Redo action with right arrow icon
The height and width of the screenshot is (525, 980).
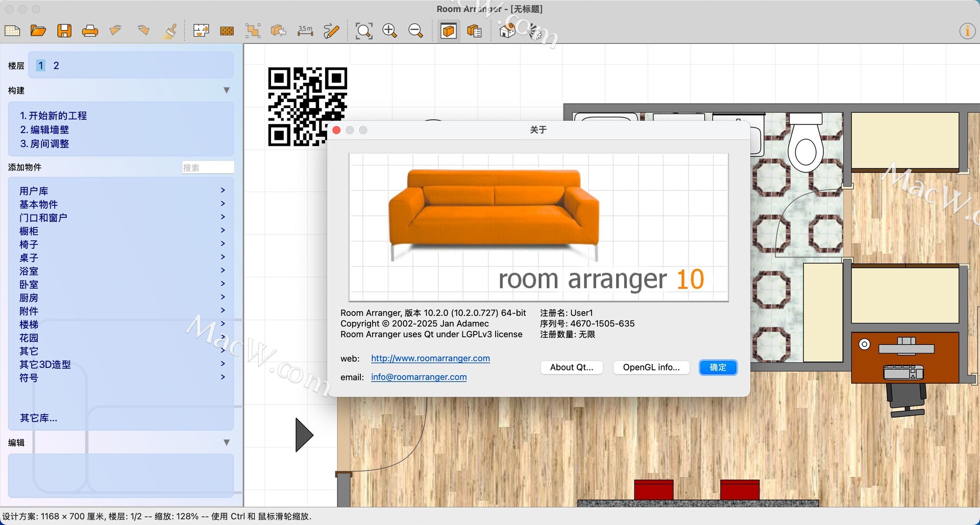[x=143, y=30]
